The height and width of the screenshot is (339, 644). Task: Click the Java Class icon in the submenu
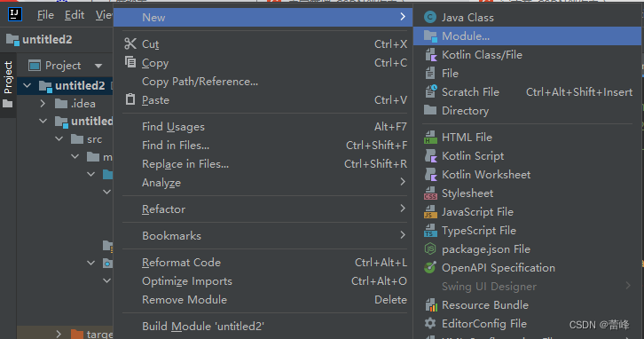pos(430,17)
